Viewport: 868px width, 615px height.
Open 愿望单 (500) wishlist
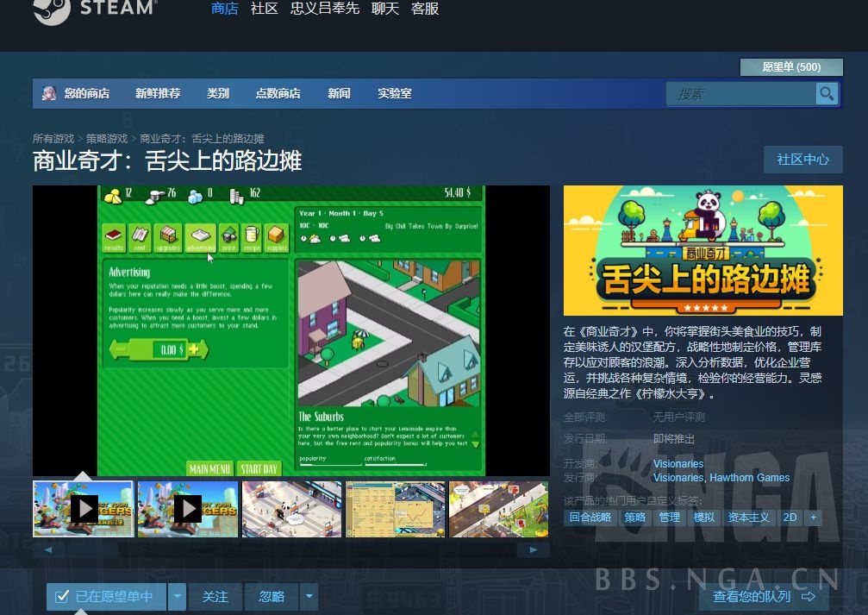click(791, 67)
